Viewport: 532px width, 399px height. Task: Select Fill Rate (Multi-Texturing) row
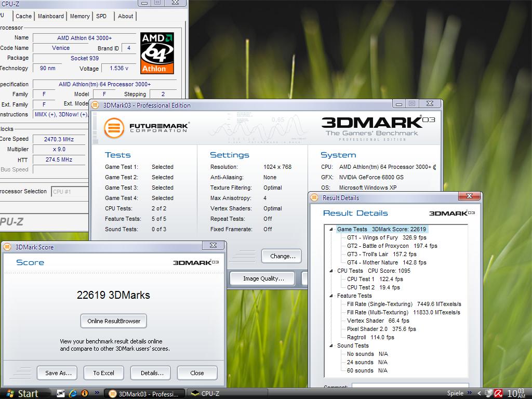point(403,312)
